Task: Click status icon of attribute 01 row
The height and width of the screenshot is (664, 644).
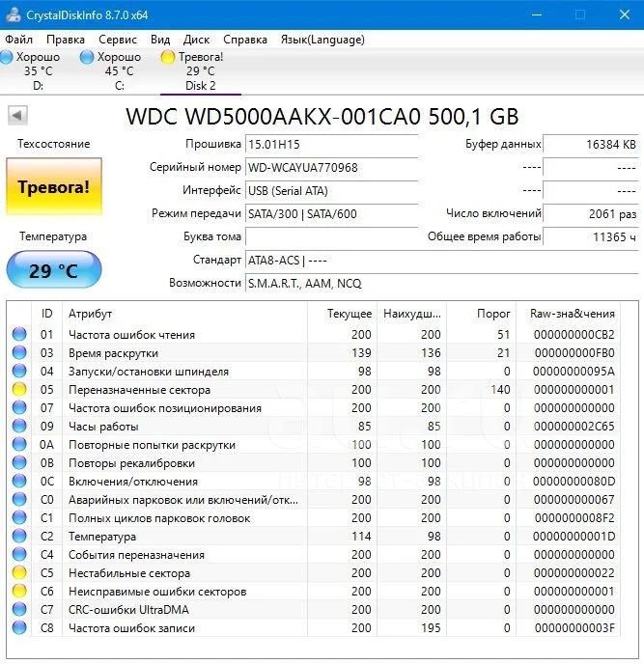Action: pos(19,334)
